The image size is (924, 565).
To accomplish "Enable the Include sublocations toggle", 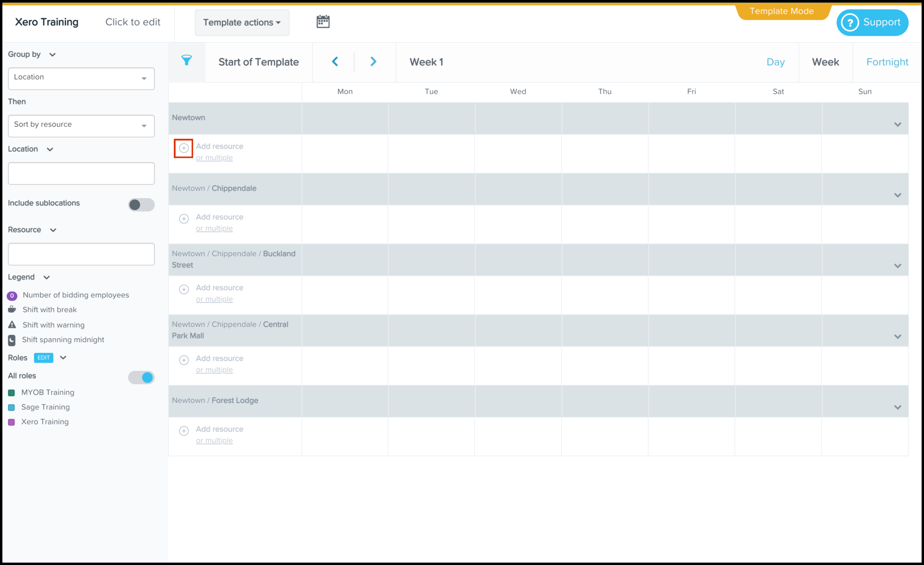I will pyautogui.click(x=141, y=205).
